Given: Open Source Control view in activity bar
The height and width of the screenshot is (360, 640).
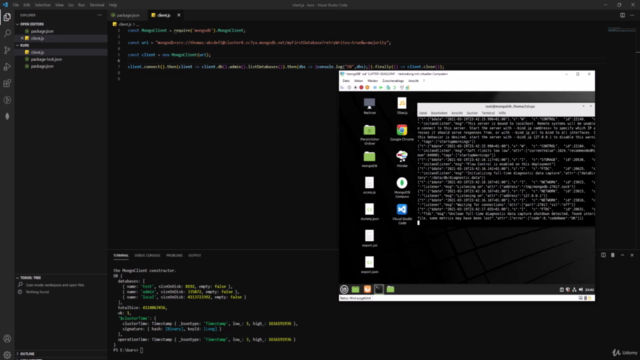Looking at the screenshot, I should pos(7,50).
